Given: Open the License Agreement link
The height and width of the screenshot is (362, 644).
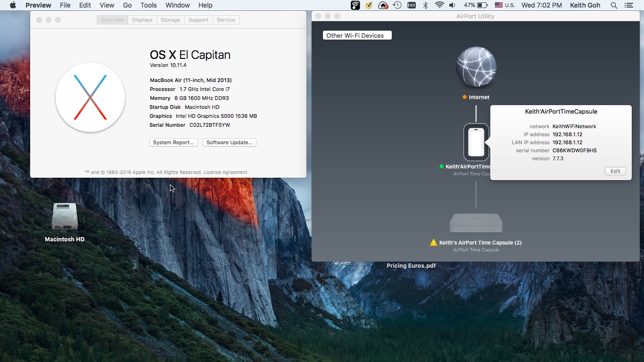Looking at the screenshot, I should 225,172.
